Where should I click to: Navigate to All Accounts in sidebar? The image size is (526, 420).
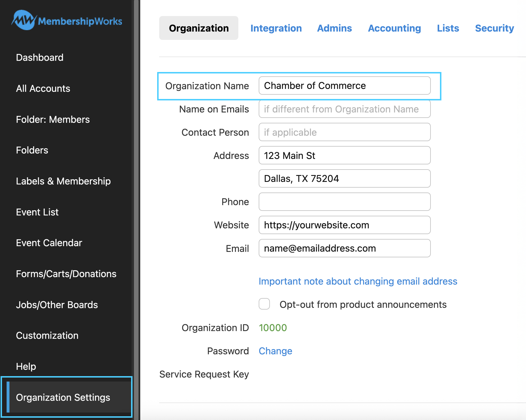[x=43, y=88]
